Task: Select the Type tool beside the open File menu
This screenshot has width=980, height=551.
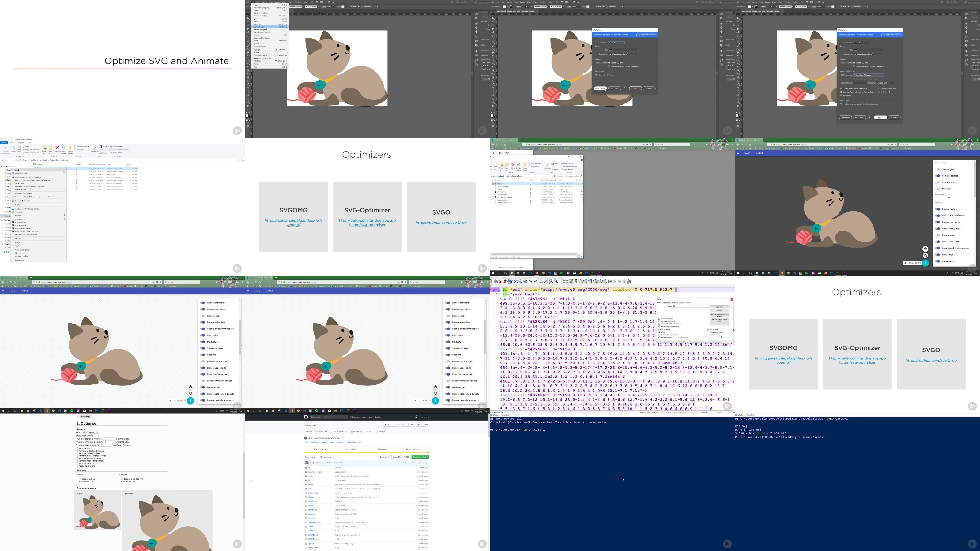Action: click(x=248, y=36)
